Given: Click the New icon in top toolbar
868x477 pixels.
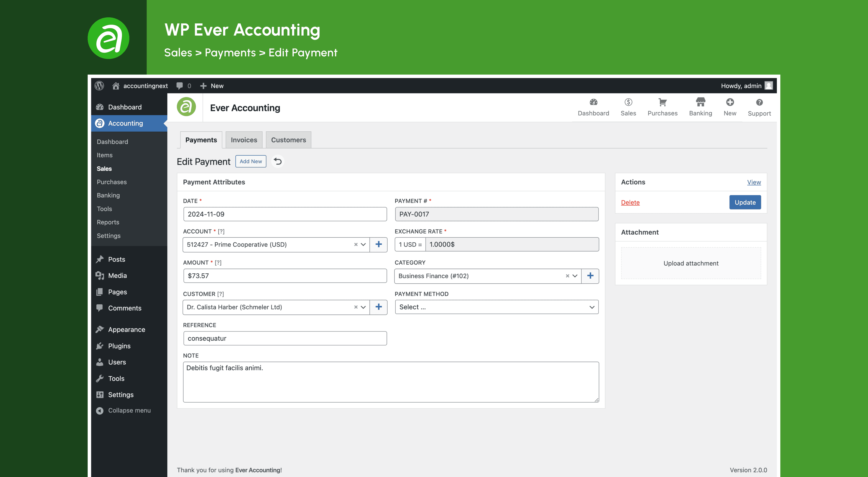Looking at the screenshot, I should [730, 103].
